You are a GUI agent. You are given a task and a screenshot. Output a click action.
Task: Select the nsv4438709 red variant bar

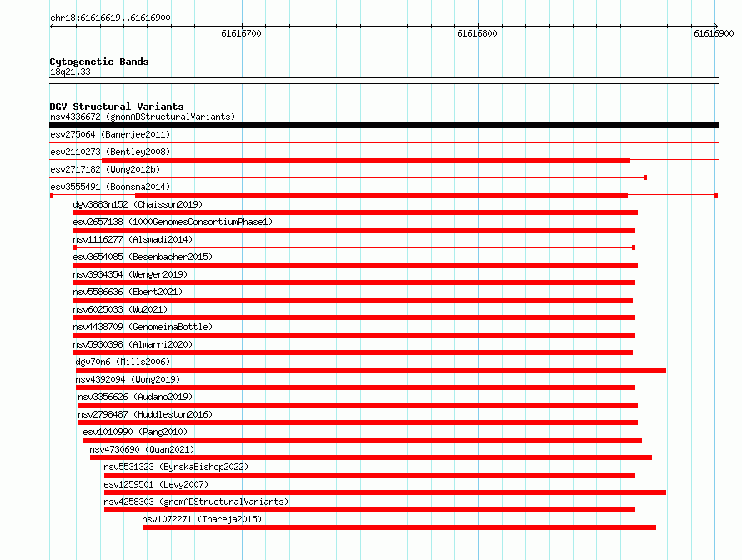click(354, 335)
